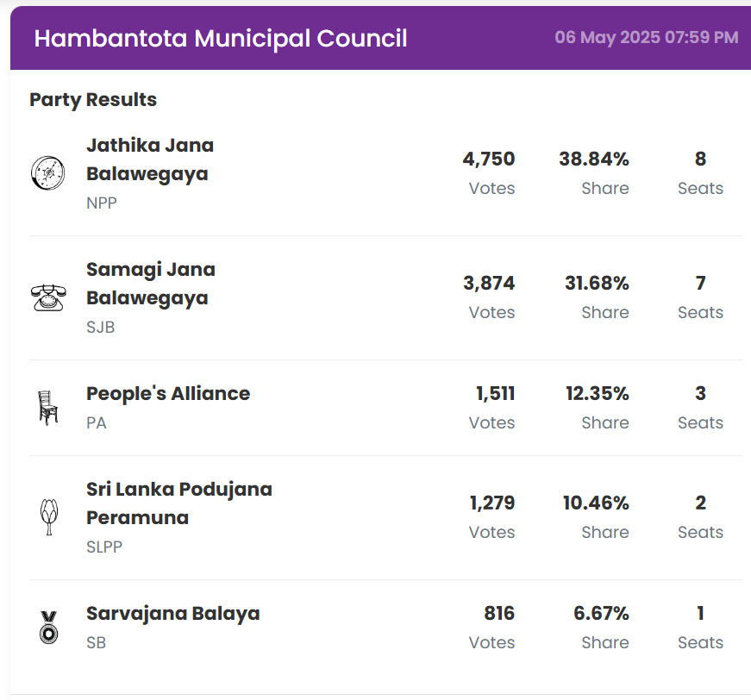Click SJB's 31.68% share value
Image resolution: width=751 pixels, height=700 pixels.
597,283
